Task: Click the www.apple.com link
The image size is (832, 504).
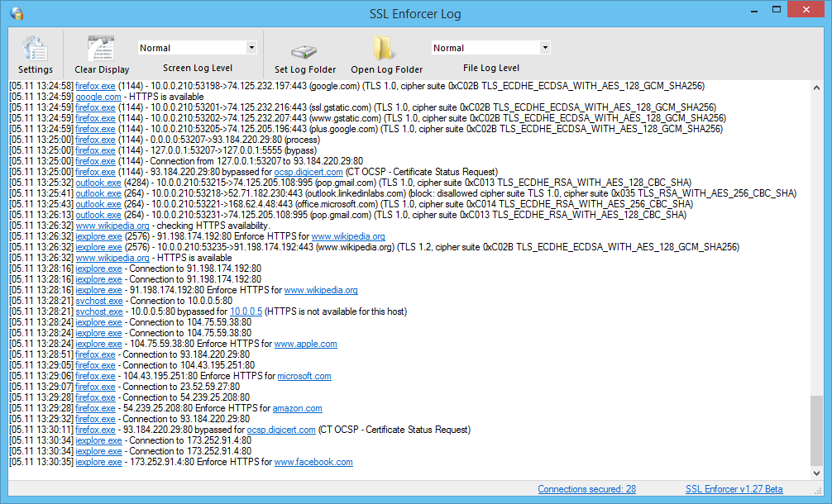Action: coord(306,344)
